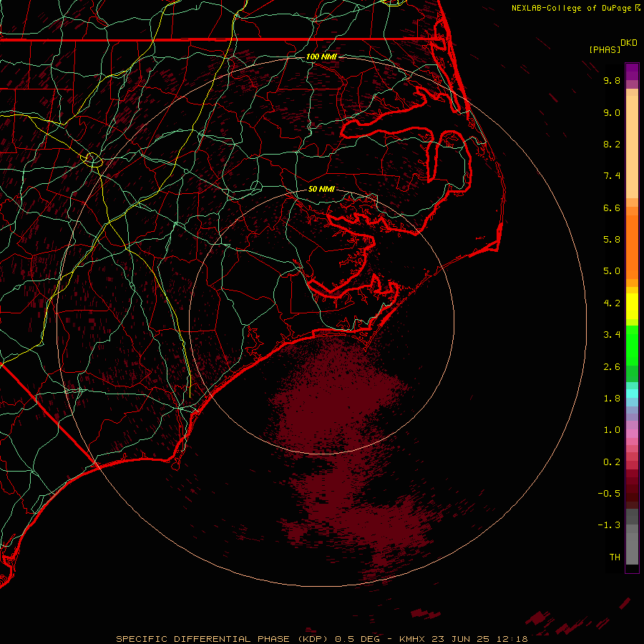Click the -1.3 scale value
Viewport: 644px width, 644px height.
(609, 525)
